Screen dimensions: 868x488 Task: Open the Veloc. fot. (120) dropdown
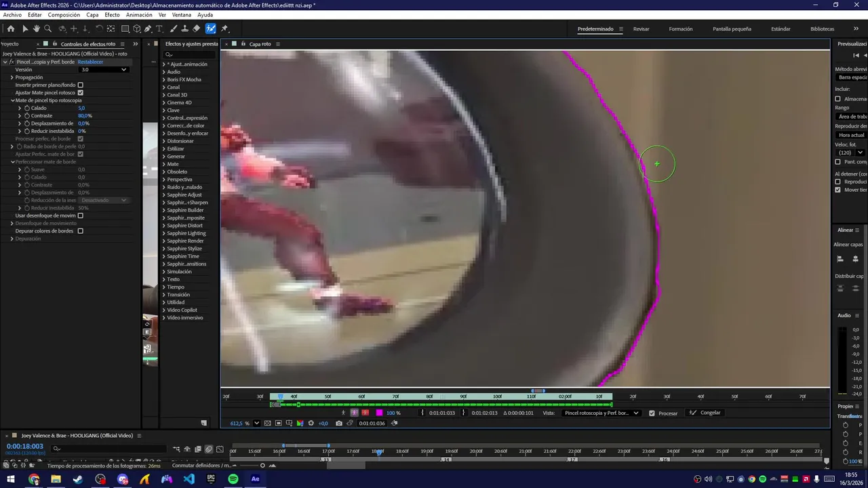tap(850, 152)
